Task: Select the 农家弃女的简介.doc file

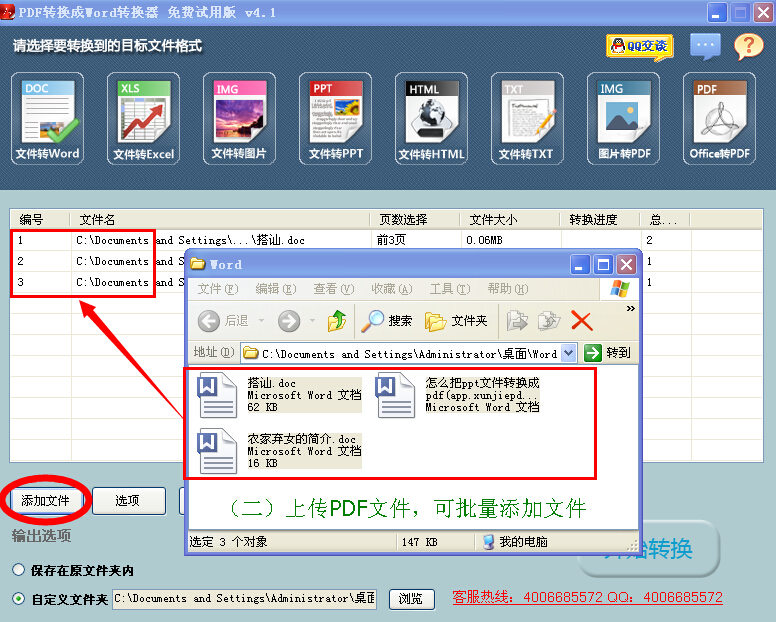Action: (x=279, y=451)
